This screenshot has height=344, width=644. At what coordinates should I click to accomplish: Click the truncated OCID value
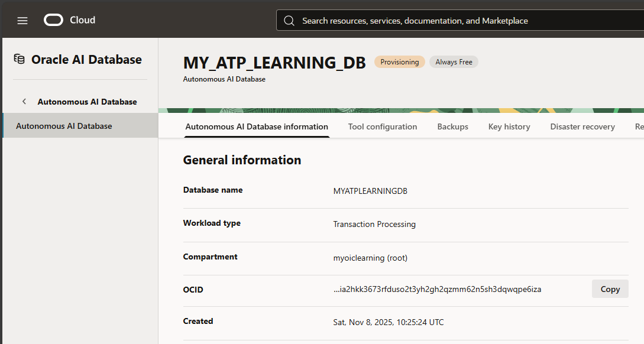437,289
